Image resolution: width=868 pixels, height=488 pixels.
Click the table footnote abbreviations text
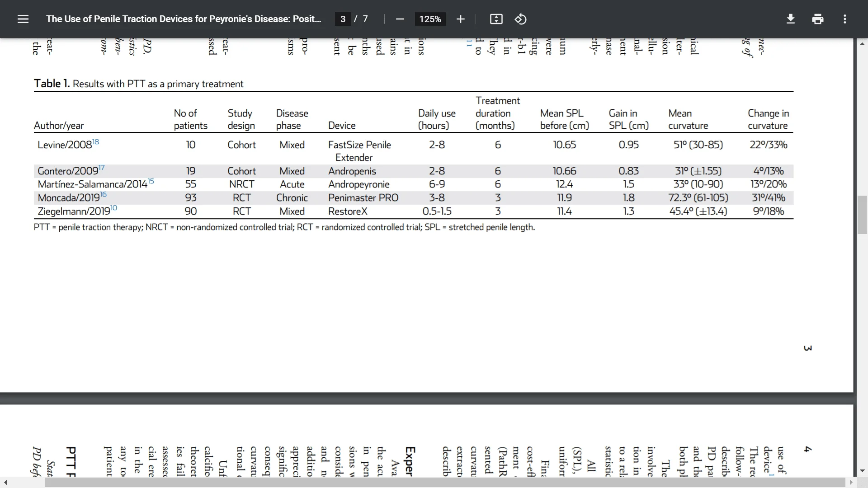coord(284,227)
